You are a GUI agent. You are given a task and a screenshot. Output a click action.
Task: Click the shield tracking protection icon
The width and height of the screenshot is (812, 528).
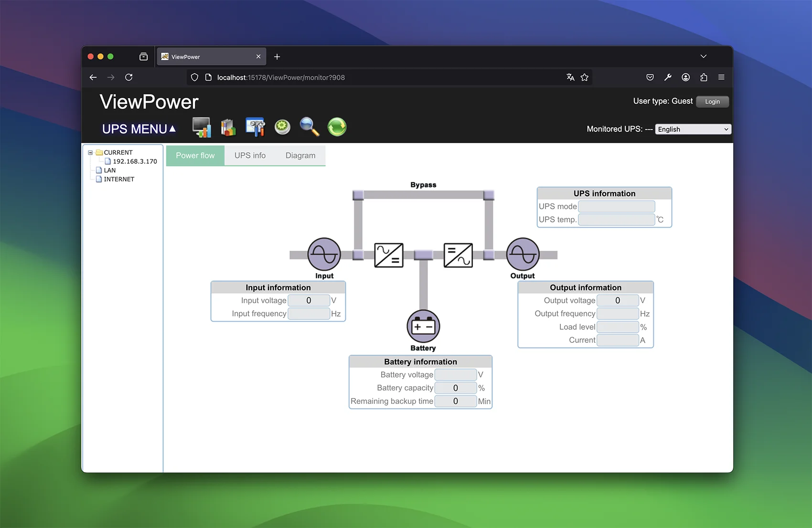(x=194, y=77)
